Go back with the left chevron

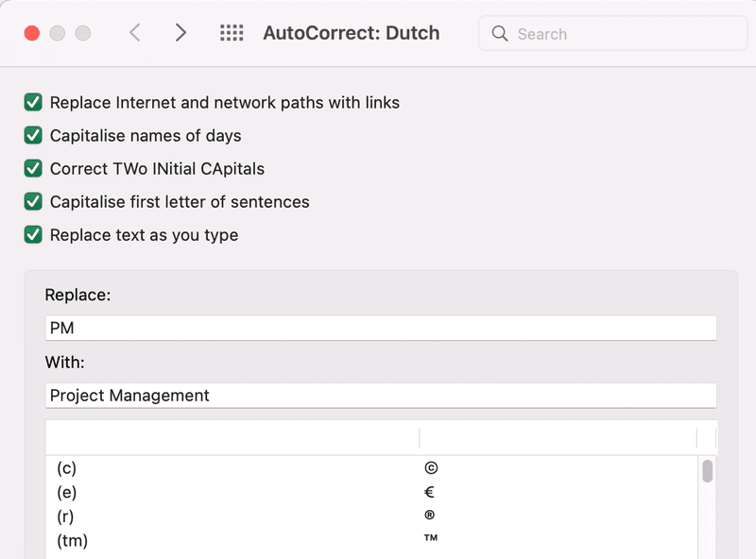tap(135, 33)
